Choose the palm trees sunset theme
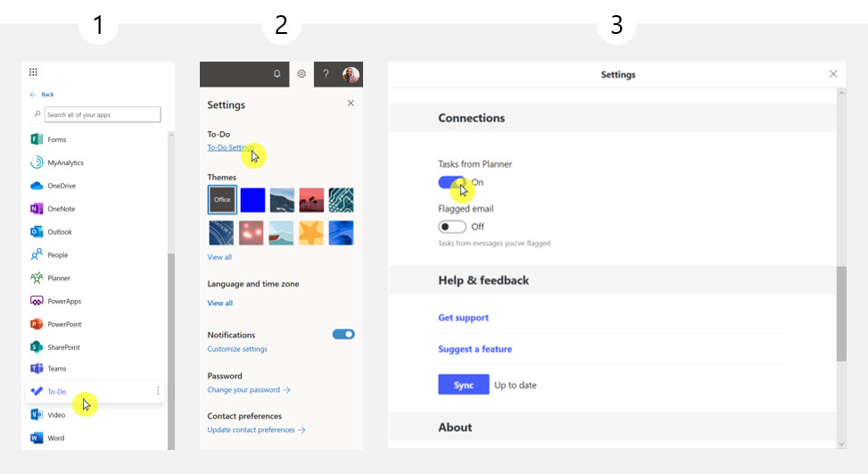This screenshot has height=474, width=868. [311, 200]
